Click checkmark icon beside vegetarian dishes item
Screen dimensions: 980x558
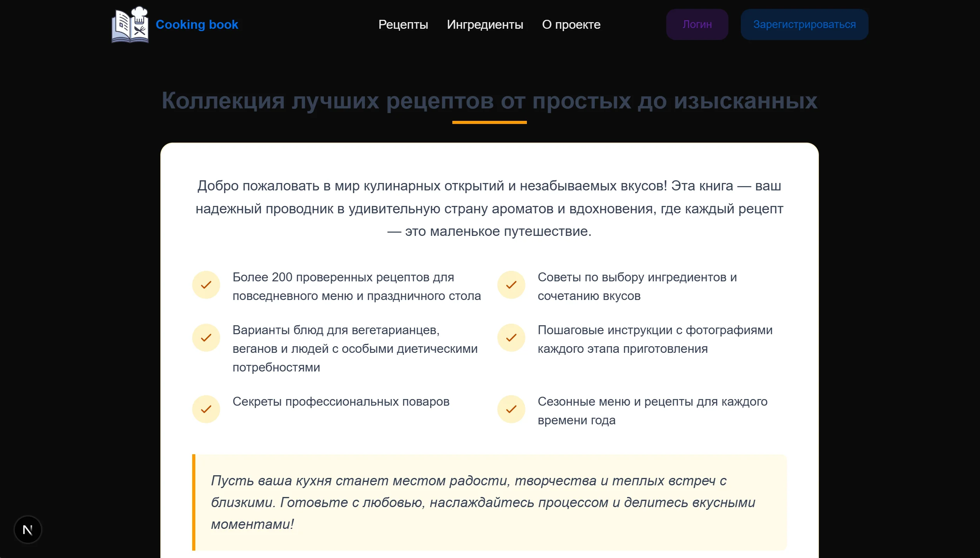click(206, 338)
